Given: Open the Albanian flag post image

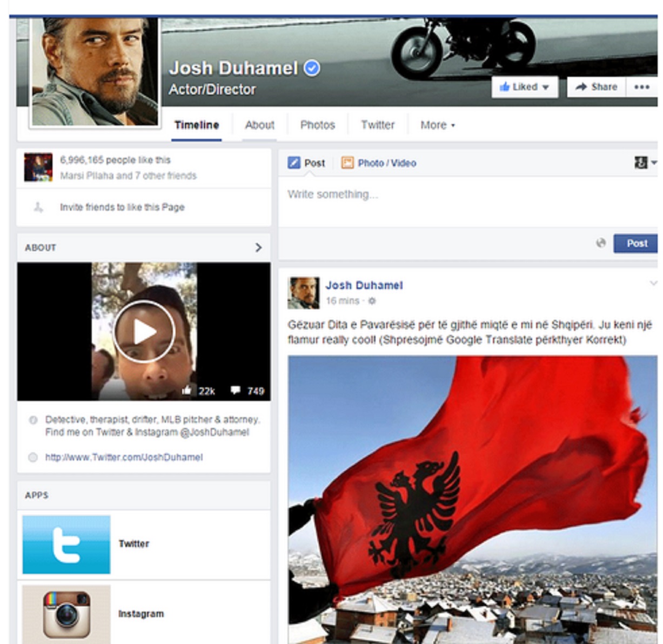Looking at the screenshot, I should point(472,497).
